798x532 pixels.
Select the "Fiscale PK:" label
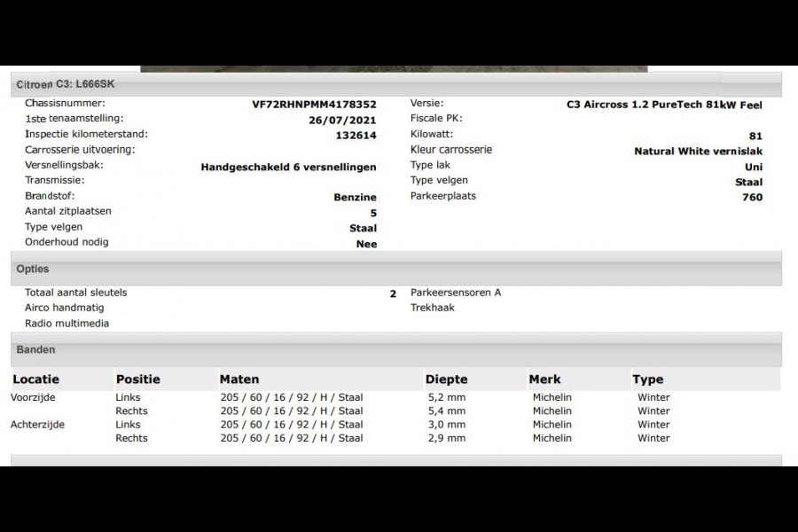(436, 119)
